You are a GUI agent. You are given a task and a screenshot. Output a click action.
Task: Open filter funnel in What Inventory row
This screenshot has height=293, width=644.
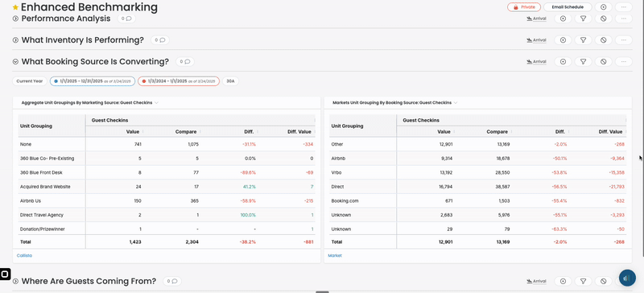click(x=583, y=40)
